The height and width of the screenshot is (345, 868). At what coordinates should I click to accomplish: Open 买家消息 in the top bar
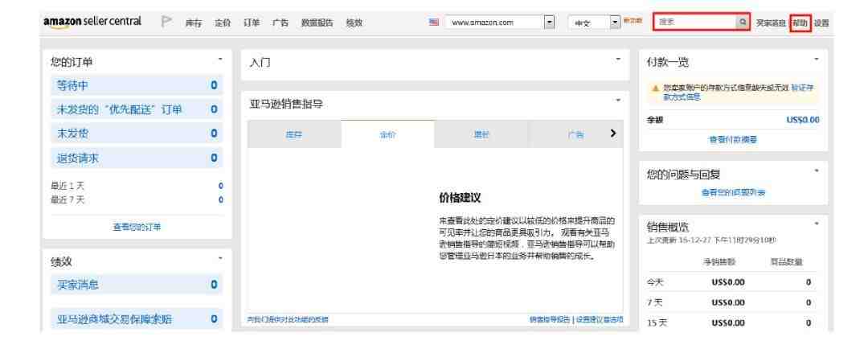click(x=771, y=23)
